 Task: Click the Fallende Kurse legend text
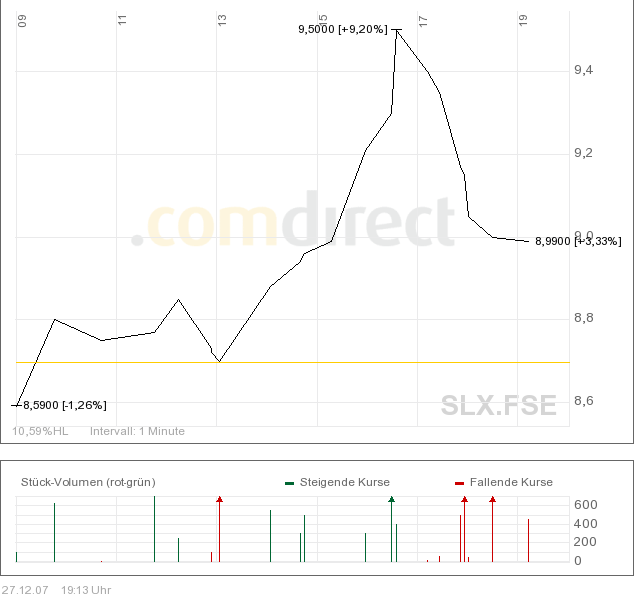click(510, 482)
